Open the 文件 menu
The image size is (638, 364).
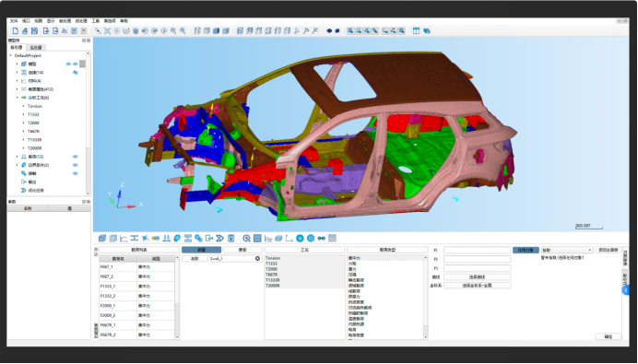pyautogui.click(x=14, y=21)
